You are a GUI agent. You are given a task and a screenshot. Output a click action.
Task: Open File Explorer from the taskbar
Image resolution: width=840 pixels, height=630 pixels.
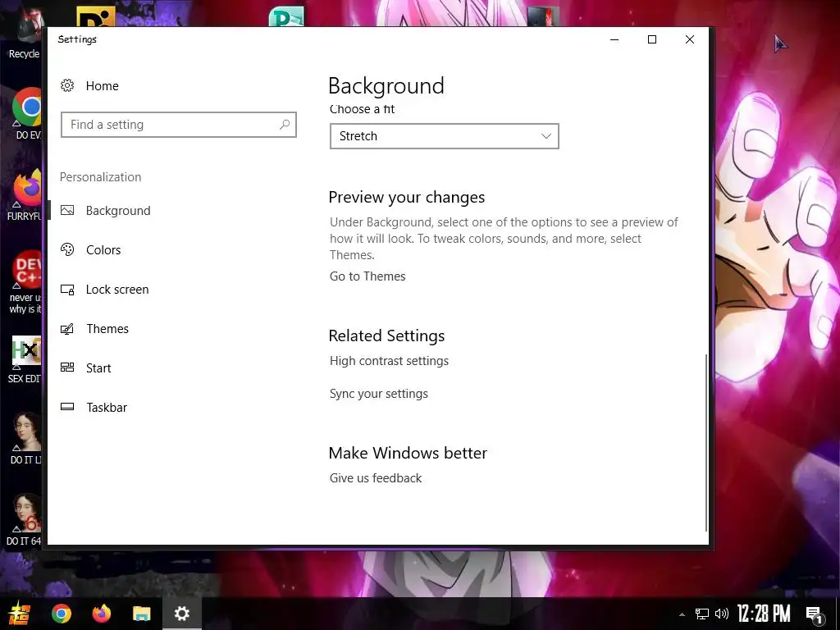coord(141,614)
